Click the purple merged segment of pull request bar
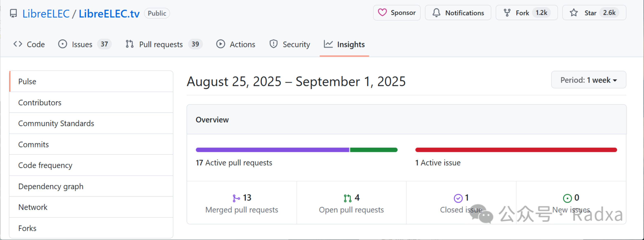Viewport: 644px width, 240px height. [x=272, y=150]
